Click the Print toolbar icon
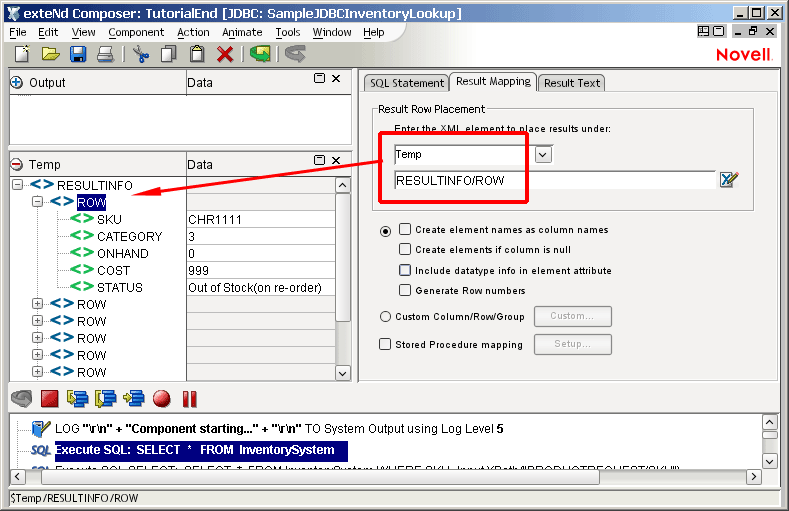 105,54
